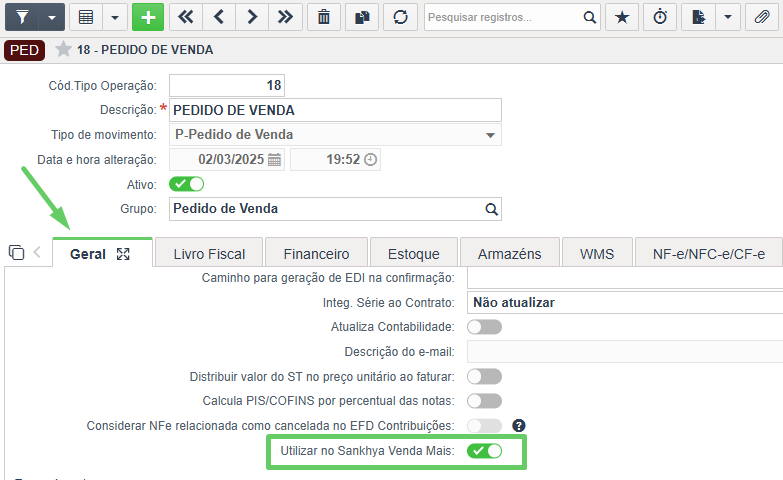Open Integ. Série ao Contrato dropdown
Image resolution: width=783 pixels, height=480 pixels.
tap(625, 303)
